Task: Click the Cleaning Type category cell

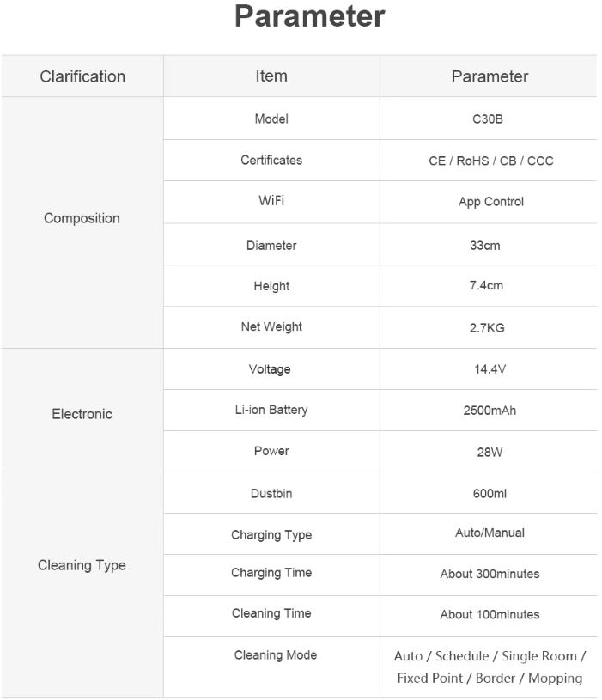Action: pos(82,585)
